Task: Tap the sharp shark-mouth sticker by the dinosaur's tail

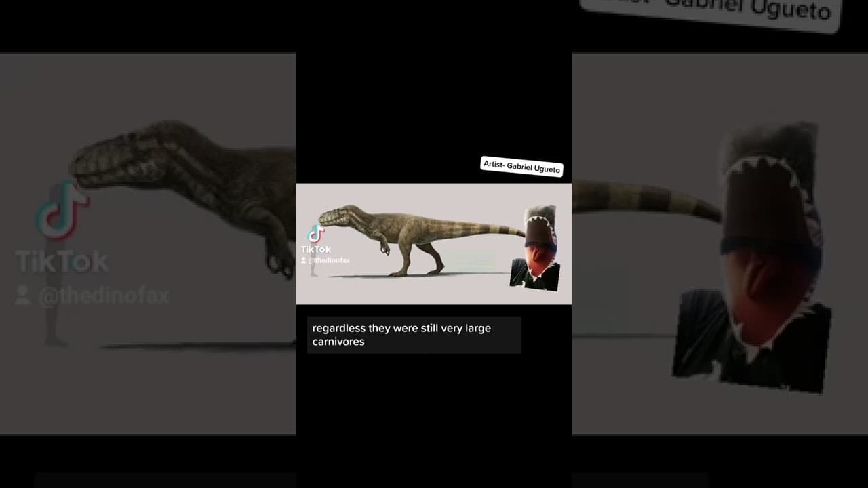Action: pos(535,249)
